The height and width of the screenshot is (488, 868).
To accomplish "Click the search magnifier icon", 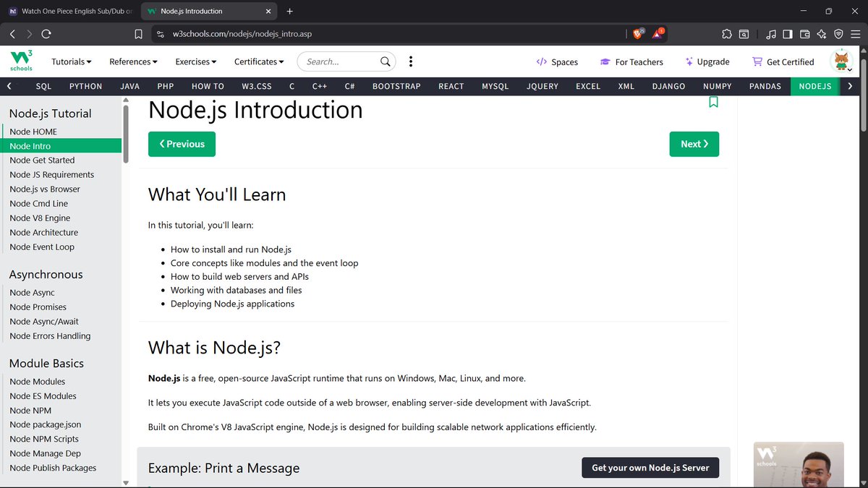I will 386,61.
